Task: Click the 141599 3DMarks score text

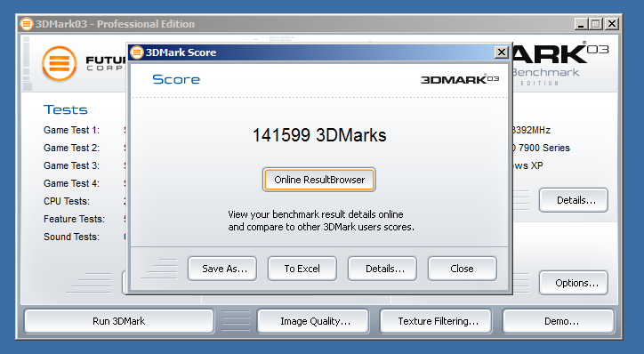Action: (x=319, y=135)
